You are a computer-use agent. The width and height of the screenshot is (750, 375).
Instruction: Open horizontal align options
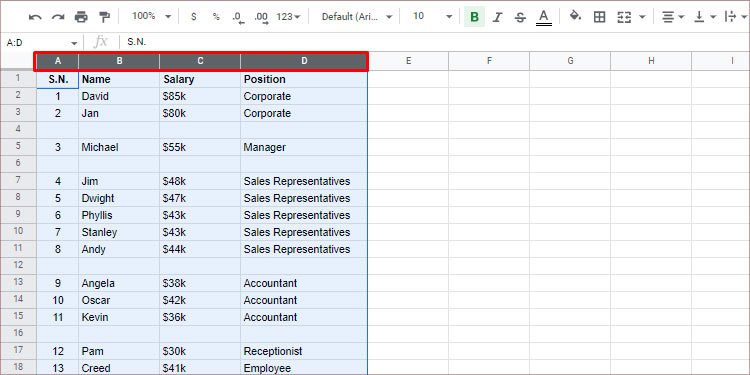point(673,17)
